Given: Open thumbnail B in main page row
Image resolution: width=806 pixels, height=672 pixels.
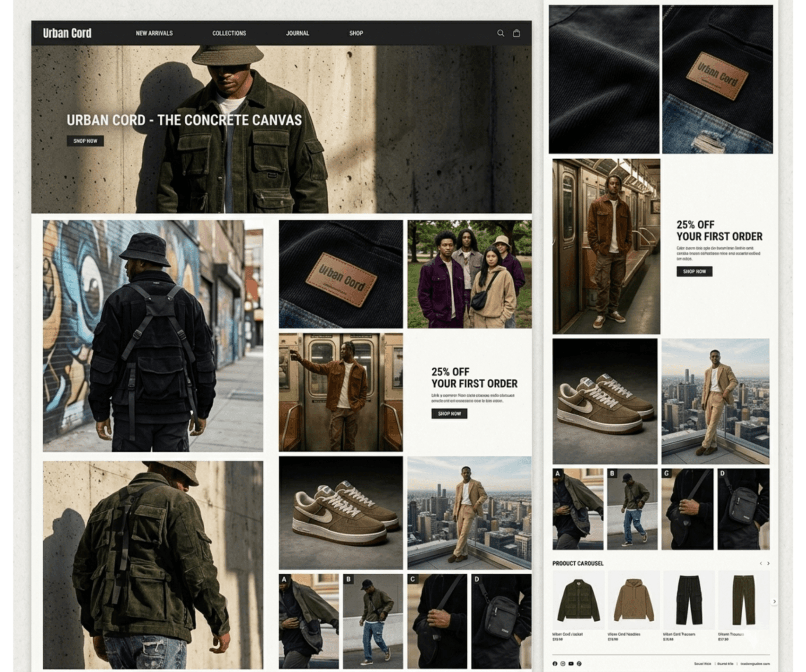Looking at the screenshot, I should (373, 621).
